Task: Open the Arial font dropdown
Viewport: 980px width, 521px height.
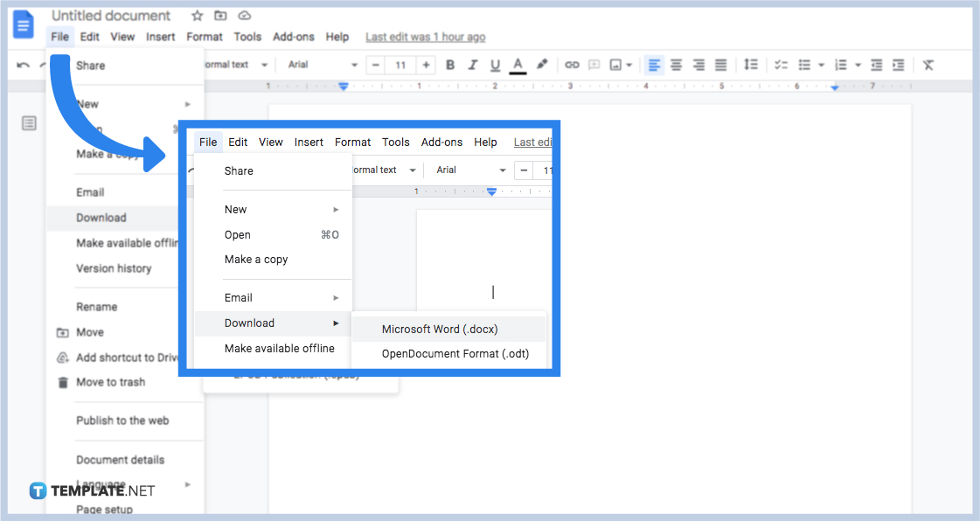Action: pyautogui.click(x=321, y=65)
